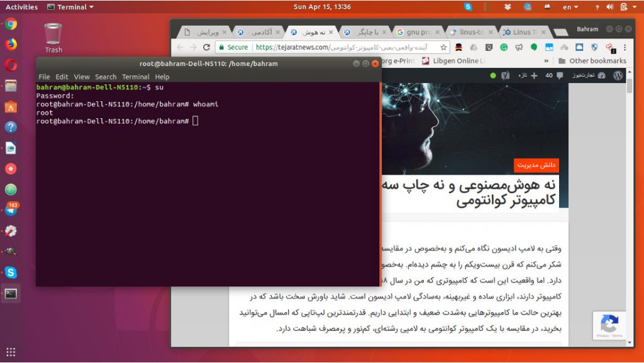Reload the page in Chrome
Screen dimensions: 644x363
(206, 47)
